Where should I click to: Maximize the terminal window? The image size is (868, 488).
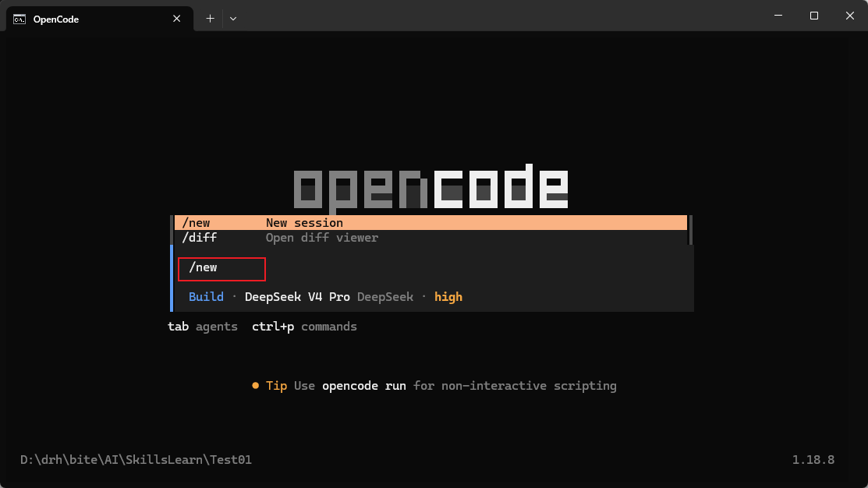click(813, 16)
